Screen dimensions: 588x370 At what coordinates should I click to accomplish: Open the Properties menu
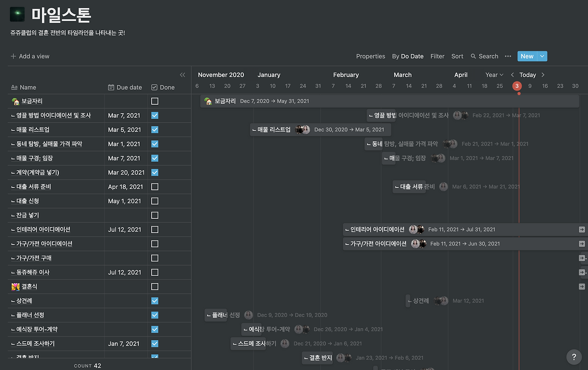(x=370, y=56)
